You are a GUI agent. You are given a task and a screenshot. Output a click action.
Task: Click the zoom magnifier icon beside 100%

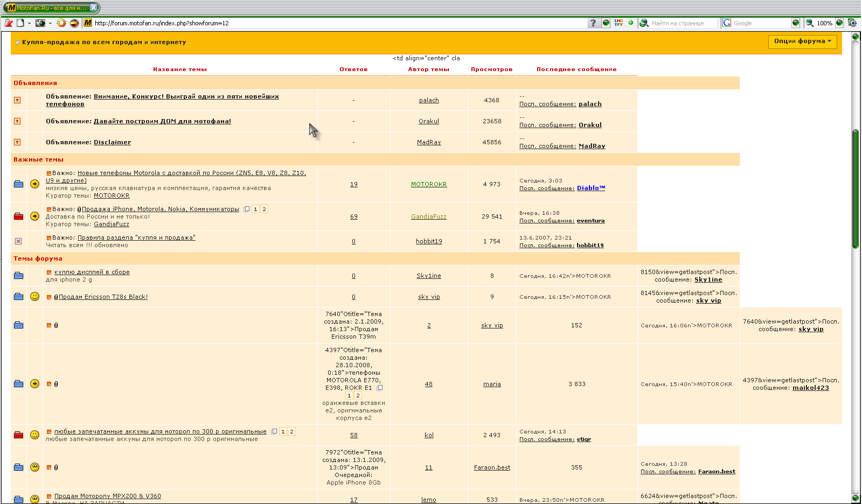coord(809,23)
